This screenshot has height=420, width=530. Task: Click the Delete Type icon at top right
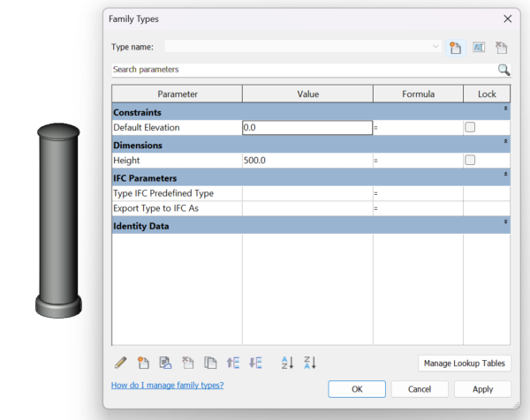pos(501,48)
